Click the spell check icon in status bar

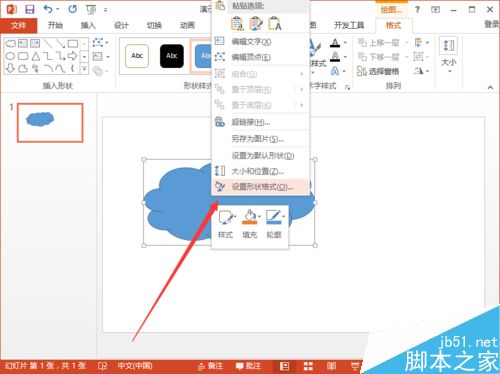click(x=103, y=366)
